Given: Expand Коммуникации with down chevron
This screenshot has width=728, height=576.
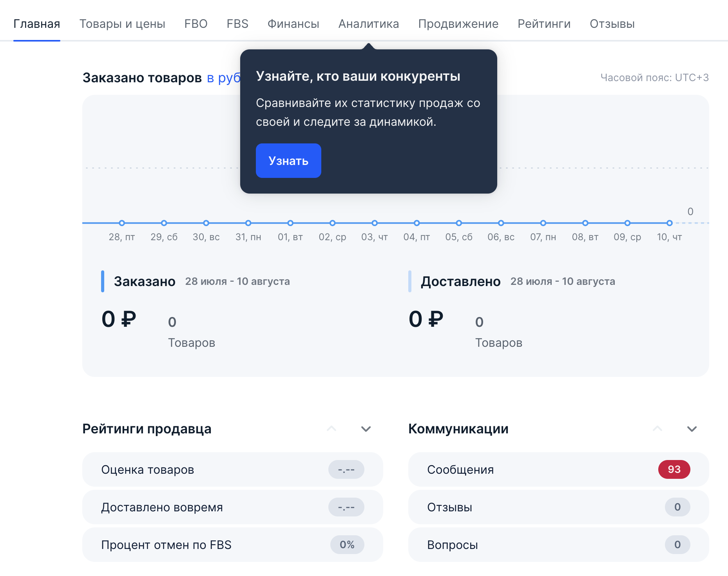Looking at the screenshot, I should click(692, 429).
